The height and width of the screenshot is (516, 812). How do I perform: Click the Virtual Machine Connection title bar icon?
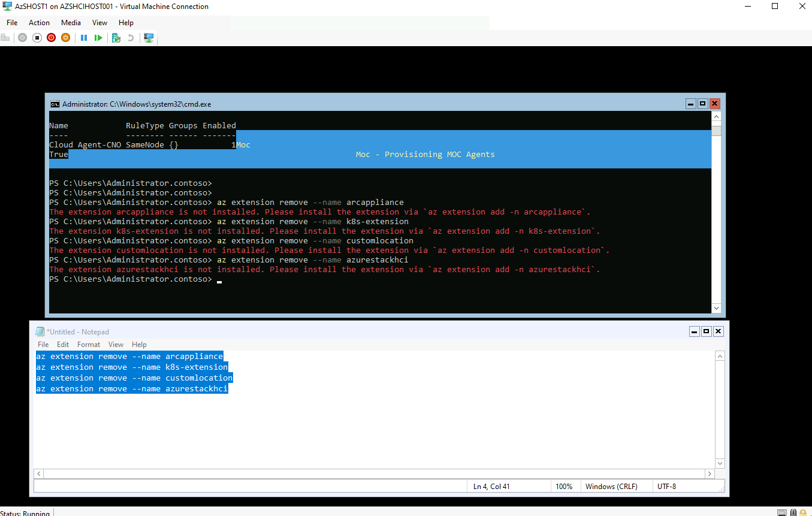(x=8, y=7)
